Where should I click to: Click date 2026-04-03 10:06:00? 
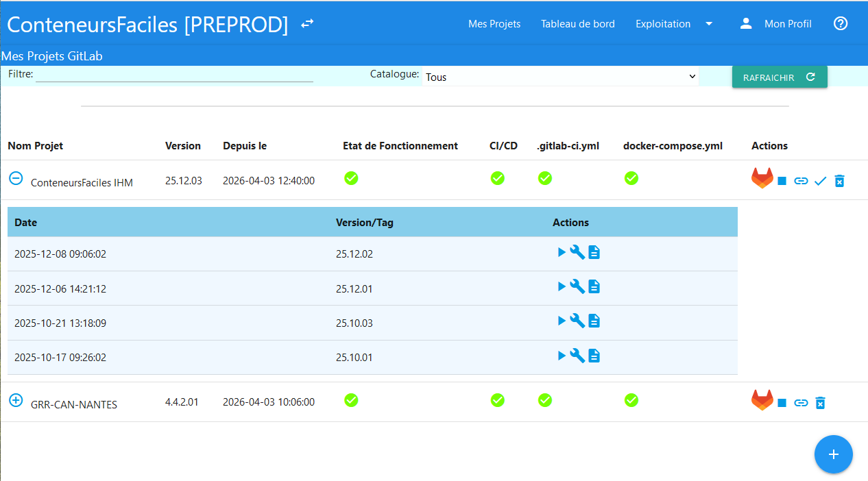tap(269, 402)
